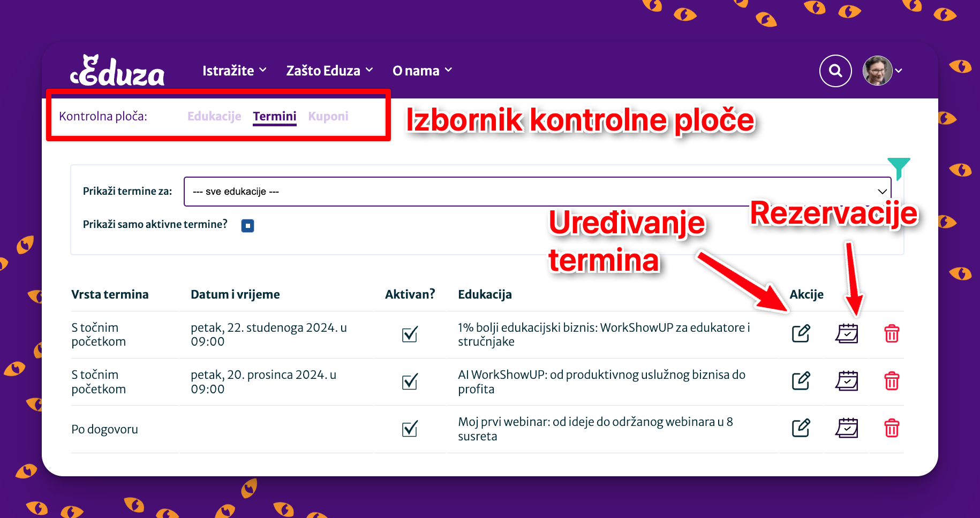This screenshot has width=980, height=518.
Task: Expand the Istražite menu
Action: pos(234,71)
